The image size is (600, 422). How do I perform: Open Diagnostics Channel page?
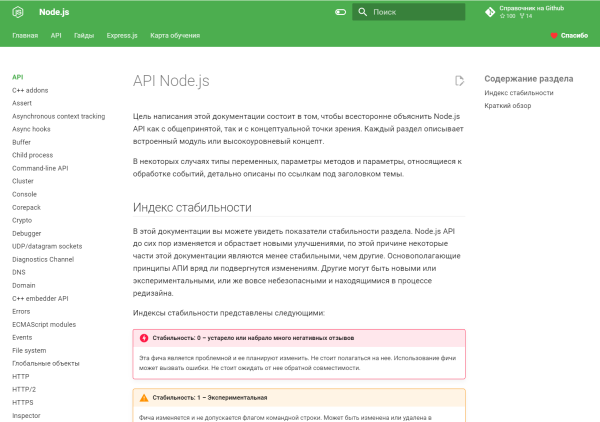[43, 259]
